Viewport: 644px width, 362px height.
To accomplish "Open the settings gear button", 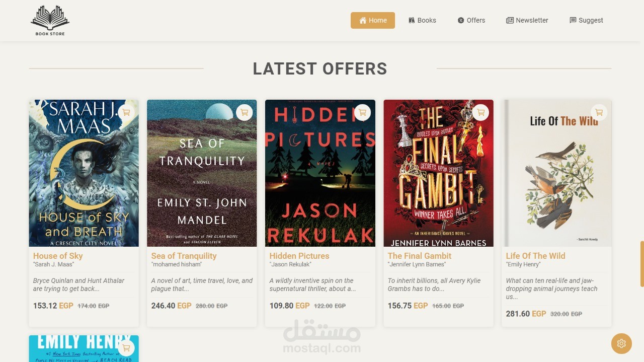I will click(621, 343).
